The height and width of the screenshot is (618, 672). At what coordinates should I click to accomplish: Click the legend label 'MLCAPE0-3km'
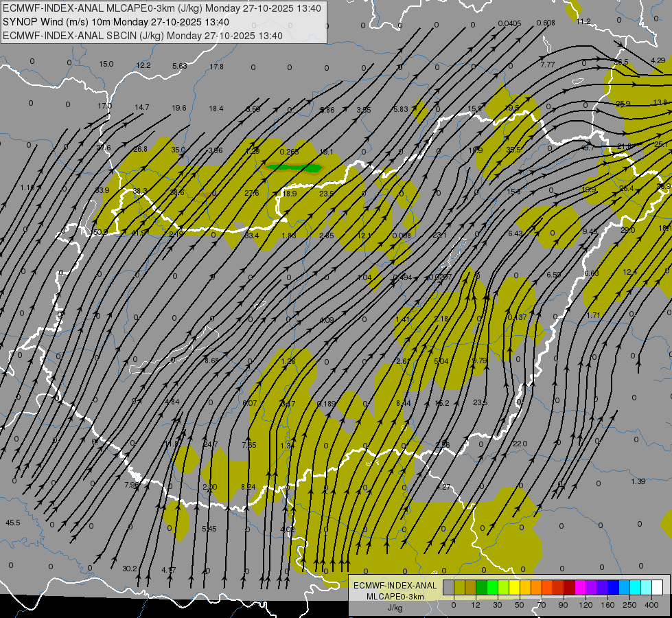(x=395, y=597)
